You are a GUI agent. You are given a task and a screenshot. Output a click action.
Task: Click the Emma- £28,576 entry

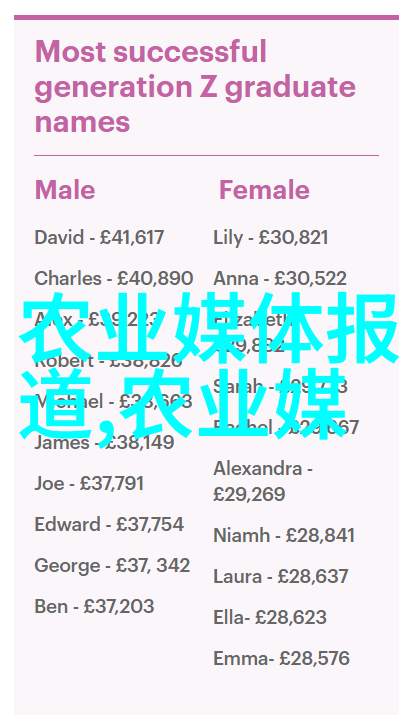click(281, 658)
